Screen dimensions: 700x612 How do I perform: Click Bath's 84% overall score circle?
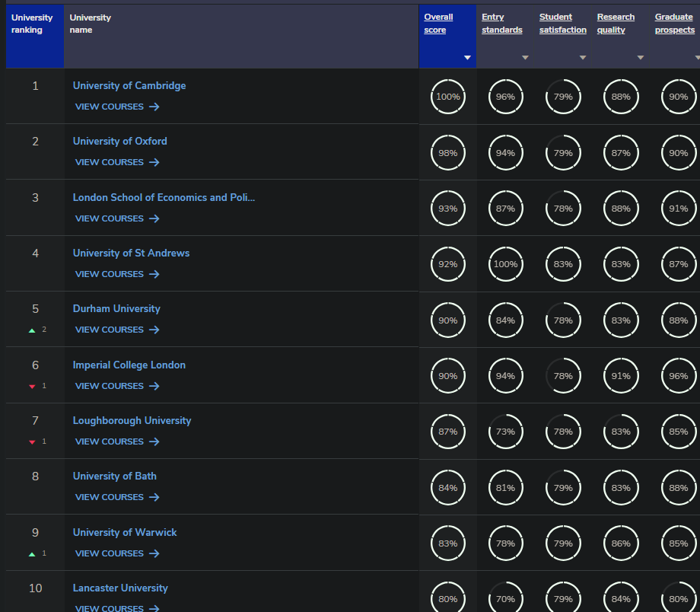447,488
